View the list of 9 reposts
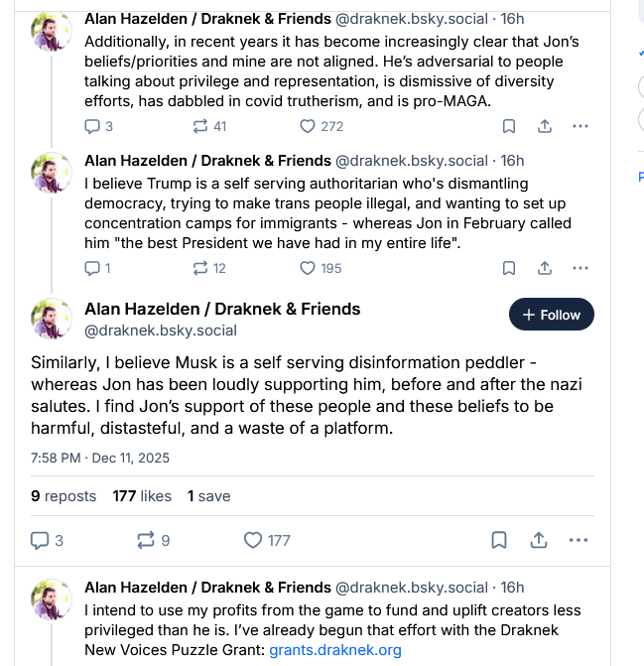This screenshot has width=644, height=666. point(64,496)
